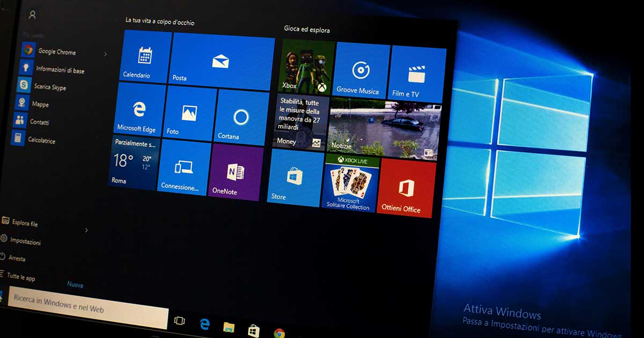644x338 pixels.
Task: Open the Film e TV tile
Action: [x=417, y=74]
